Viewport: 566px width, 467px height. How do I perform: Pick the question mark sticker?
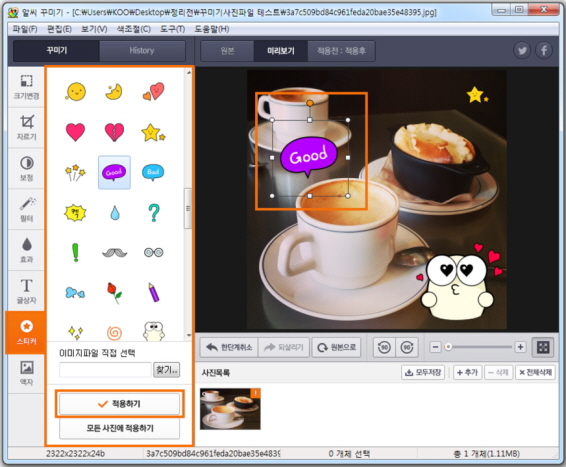pyautogui.click(x=154, y=213)
